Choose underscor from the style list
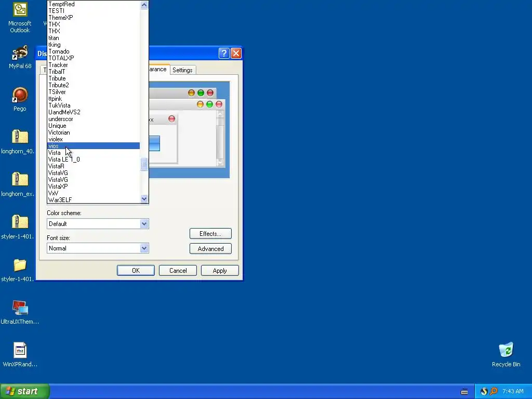The height and width of the screenshot is (399, 532). [94, 119]
